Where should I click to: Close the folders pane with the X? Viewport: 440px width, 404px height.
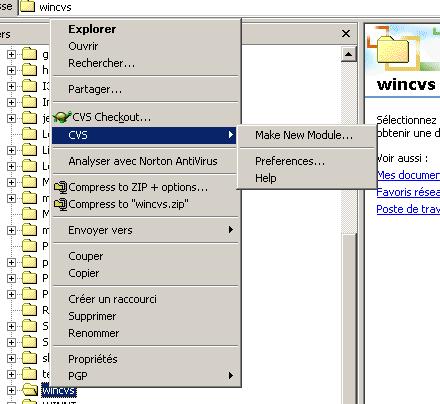(x=346, y=33)
